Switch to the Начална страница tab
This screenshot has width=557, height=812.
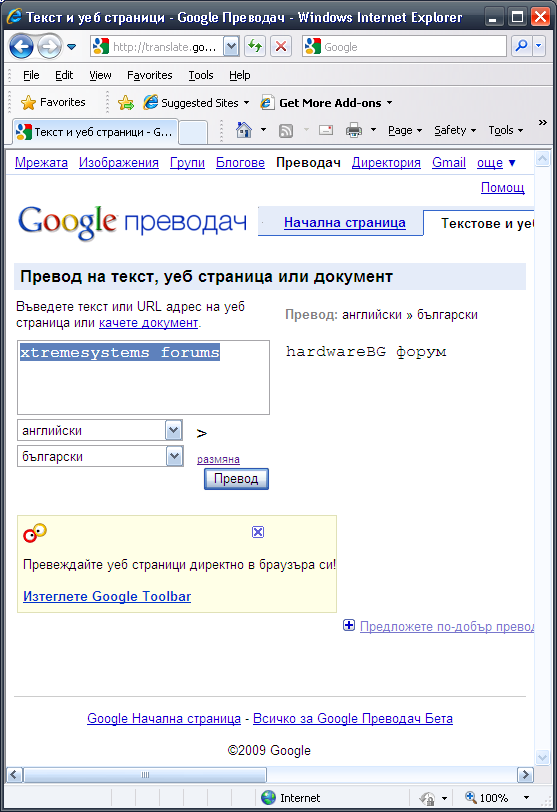coord(344,223)
